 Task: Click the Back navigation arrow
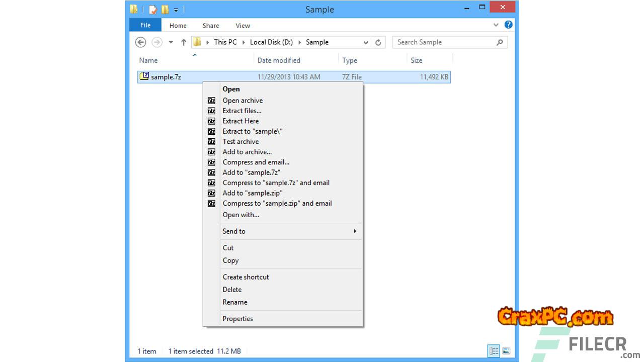click(x=141, y=42)
